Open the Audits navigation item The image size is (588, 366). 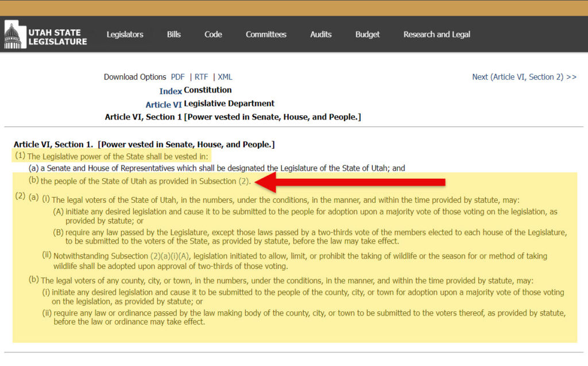coord(320,34)
